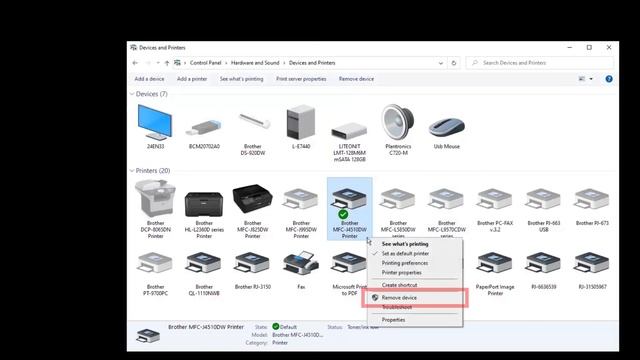Open Printer properties from context menu
This screenshot has height=360, width=640.
pos(401,273)
